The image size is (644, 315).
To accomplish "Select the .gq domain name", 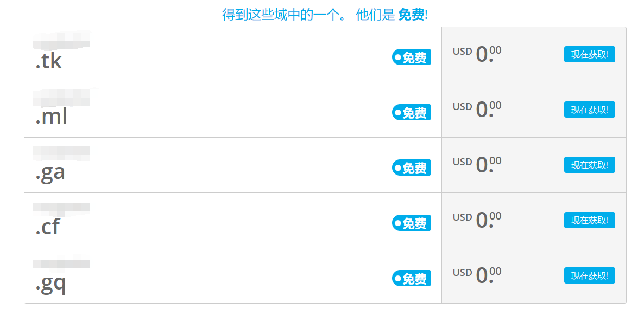I will [x=50, y=283].
